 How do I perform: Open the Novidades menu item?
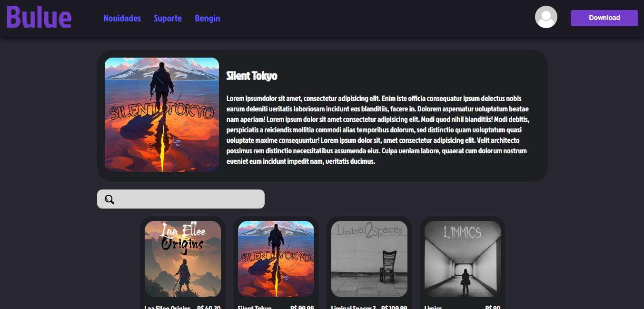pyautogui.click(x=122, y=19)
